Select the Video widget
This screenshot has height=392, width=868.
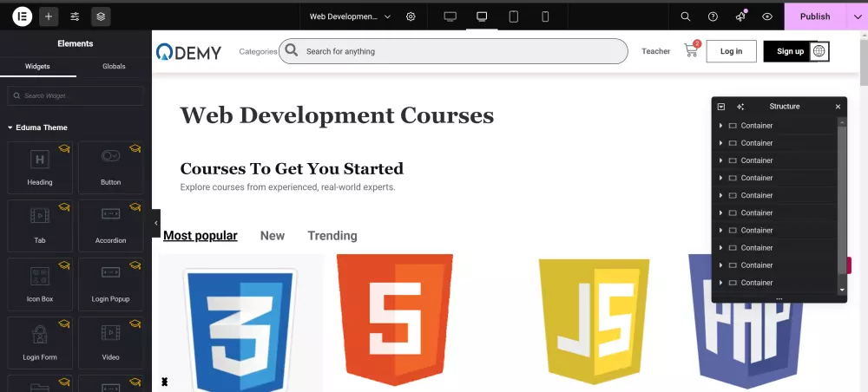point(111,343)
